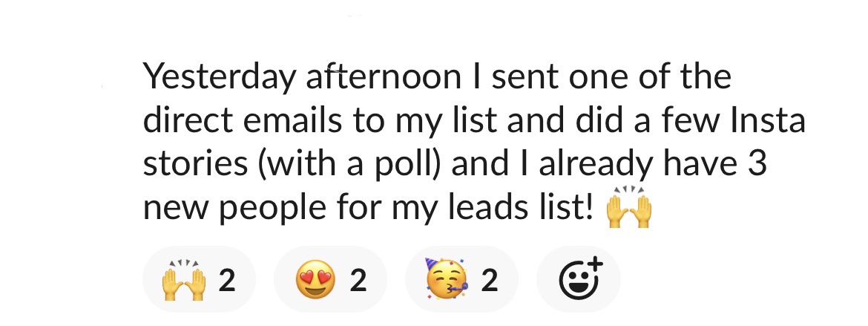
Task: Open the add reaction picker
Action: click(578, 279)
